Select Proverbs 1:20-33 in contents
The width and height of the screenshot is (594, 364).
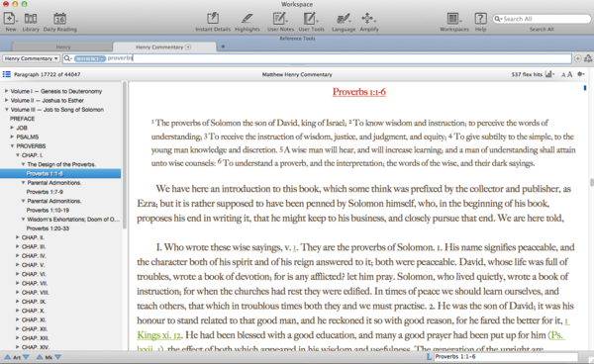[x=48, y=228]
